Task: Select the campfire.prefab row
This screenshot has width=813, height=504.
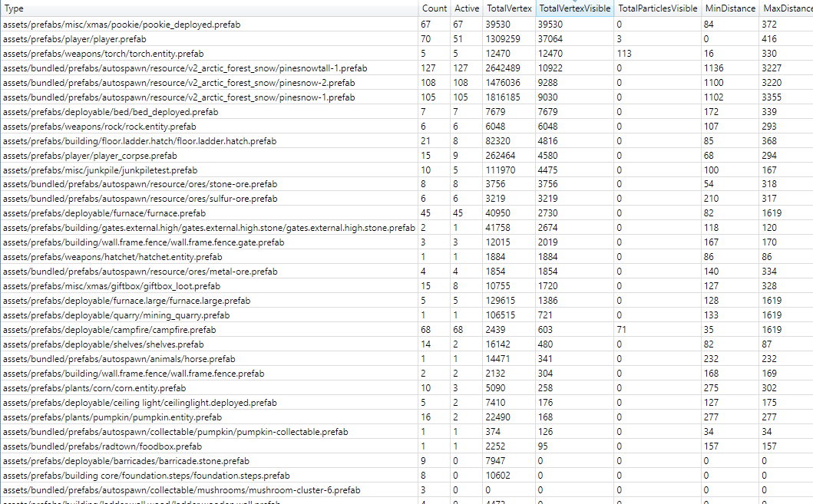Action: point(407,329)
